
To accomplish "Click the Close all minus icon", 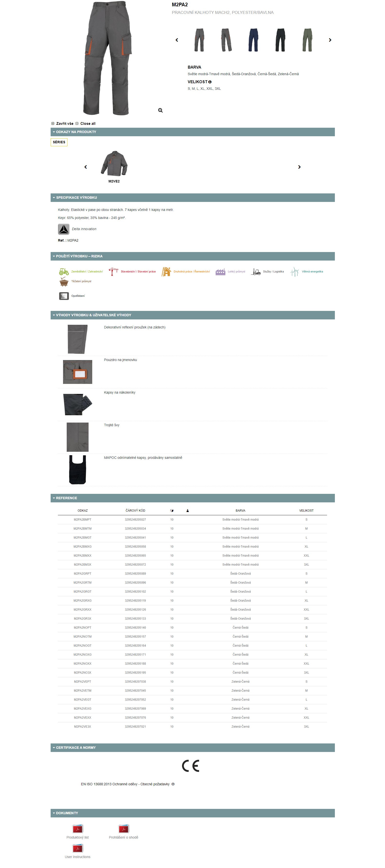I will click(77, 124).
